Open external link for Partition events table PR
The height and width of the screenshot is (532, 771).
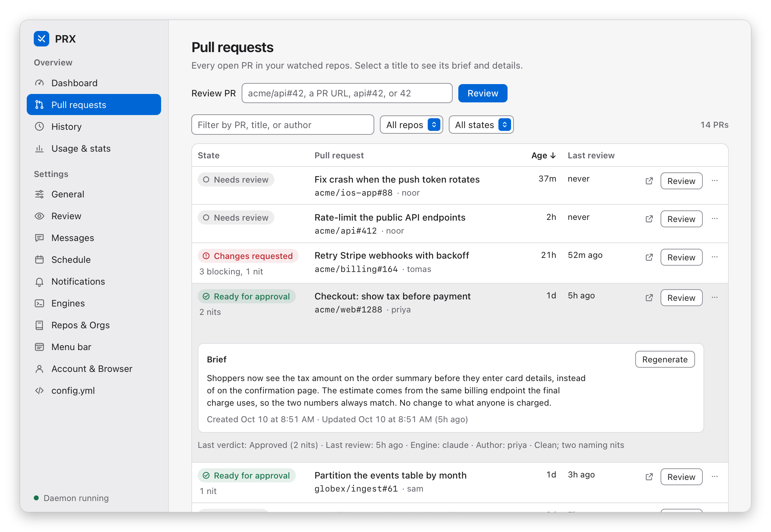649,477
